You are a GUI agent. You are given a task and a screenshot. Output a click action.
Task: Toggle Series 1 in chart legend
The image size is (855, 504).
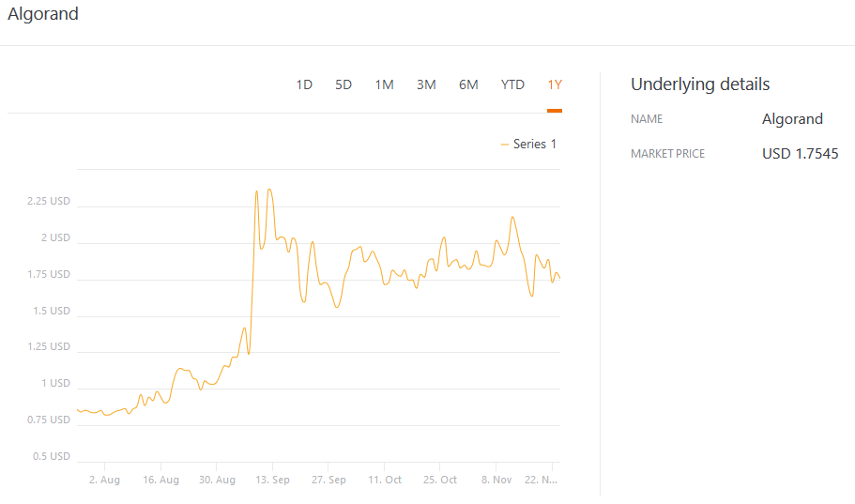pos(529,144)
